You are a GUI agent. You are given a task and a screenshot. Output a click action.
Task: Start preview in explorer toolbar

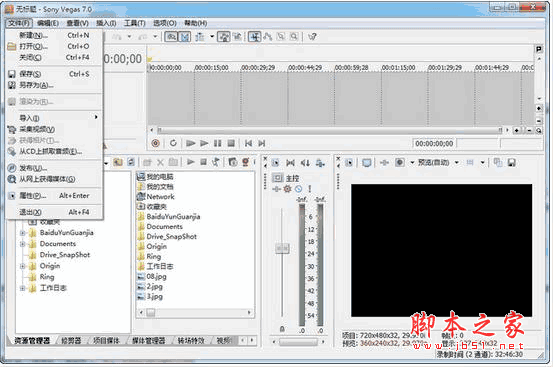coord(190,162)
